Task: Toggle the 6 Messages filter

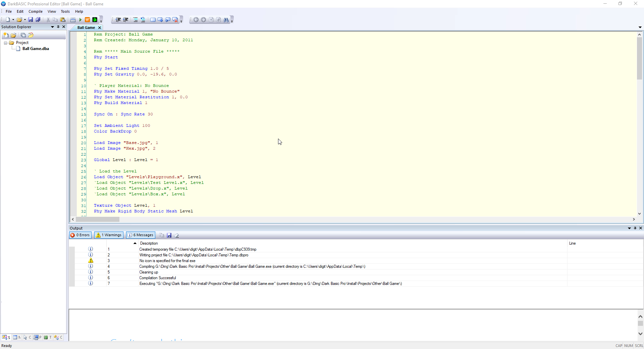Action: 140,235
